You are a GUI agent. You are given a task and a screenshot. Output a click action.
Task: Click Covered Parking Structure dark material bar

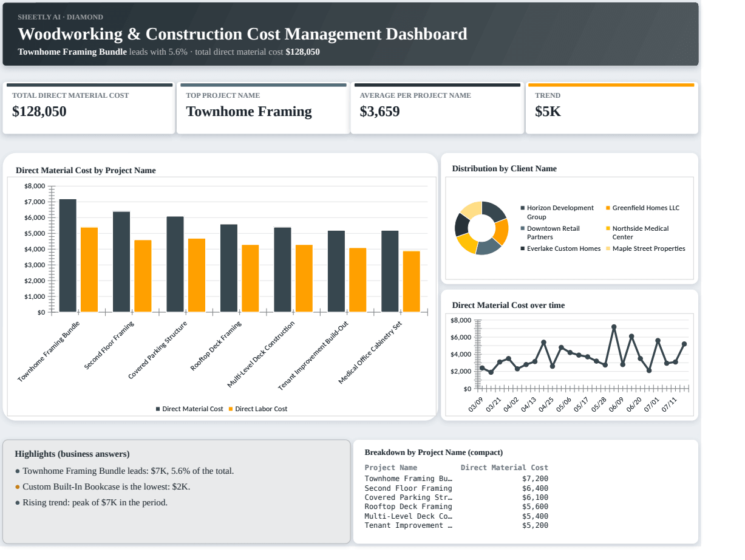[x=175, y=264]
